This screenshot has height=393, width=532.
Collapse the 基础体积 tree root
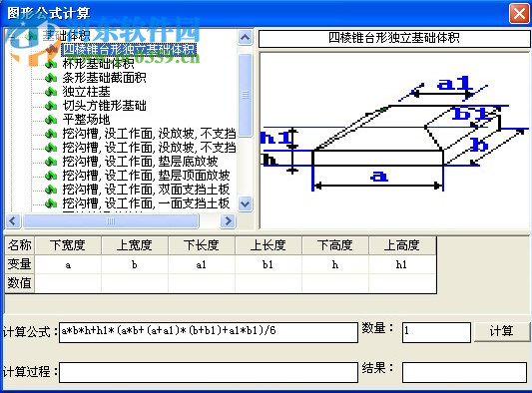tap(12, 36)
